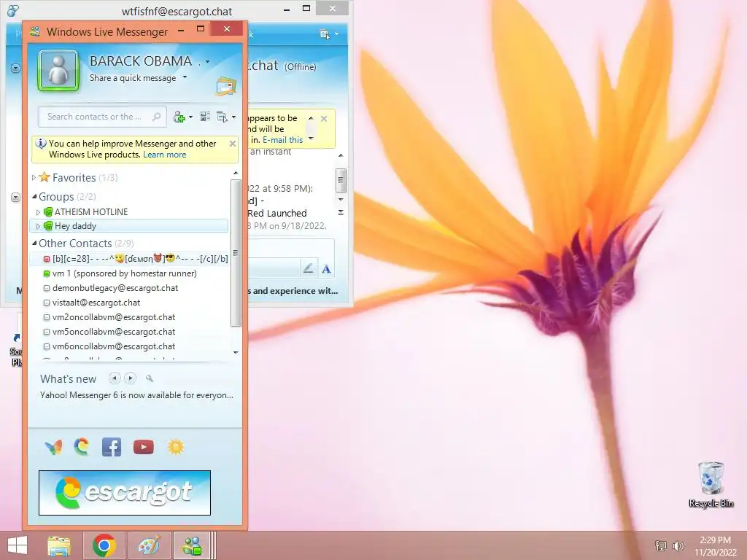Click chat history scrollbar thumb in chat window

[341, 180]
